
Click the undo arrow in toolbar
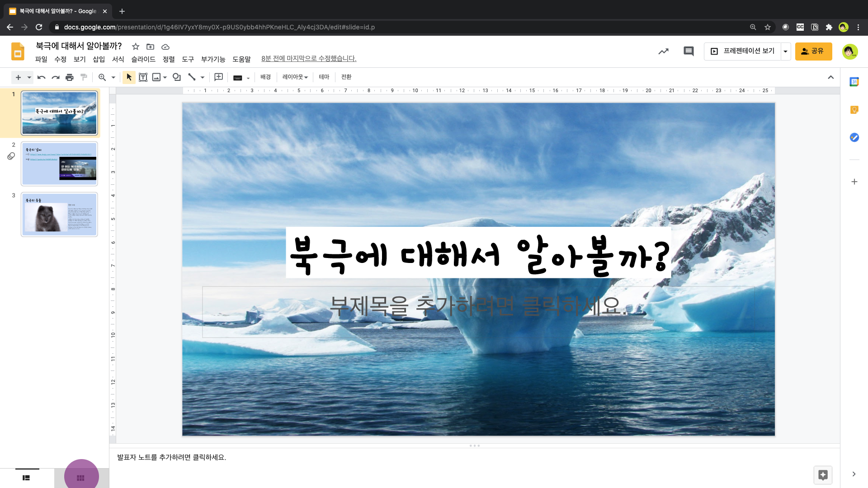point(41,77)
